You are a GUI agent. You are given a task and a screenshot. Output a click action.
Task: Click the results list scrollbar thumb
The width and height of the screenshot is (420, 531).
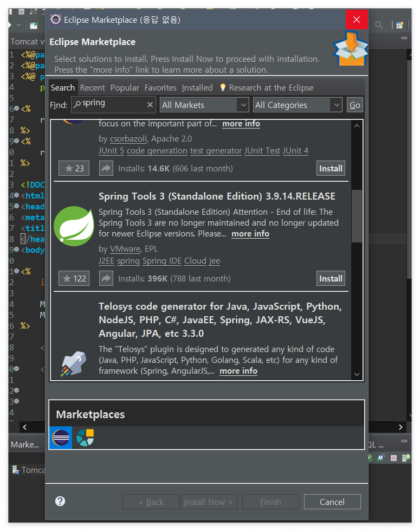tap(357, 216)
